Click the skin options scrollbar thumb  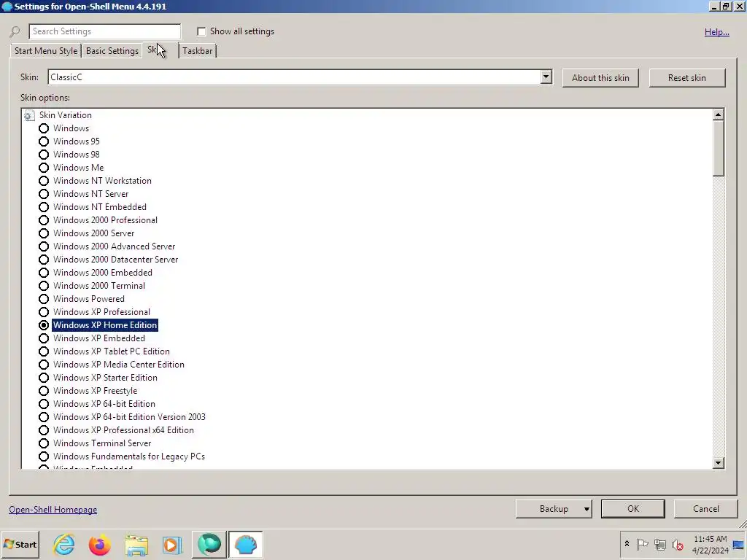(x=718, y=148)
